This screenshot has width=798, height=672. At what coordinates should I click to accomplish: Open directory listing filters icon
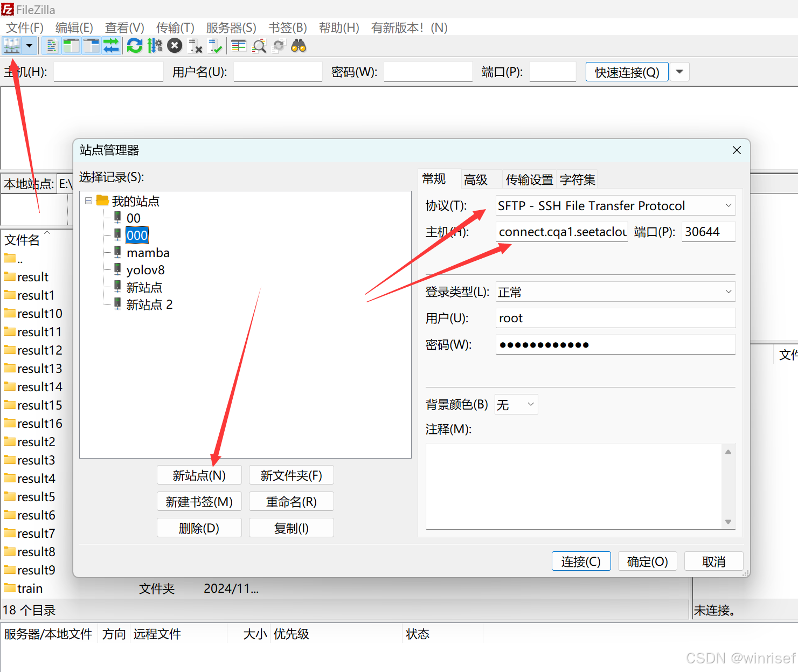239,46
